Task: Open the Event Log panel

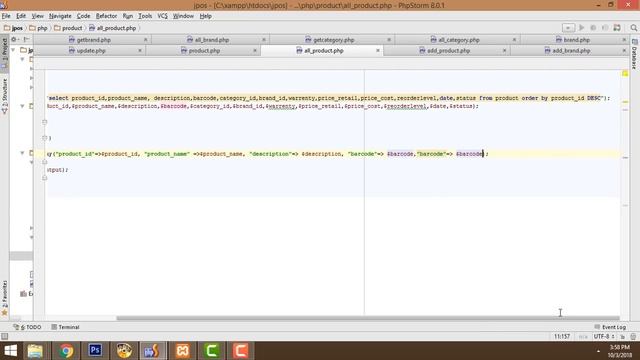Action: click(x=610, y=327)
